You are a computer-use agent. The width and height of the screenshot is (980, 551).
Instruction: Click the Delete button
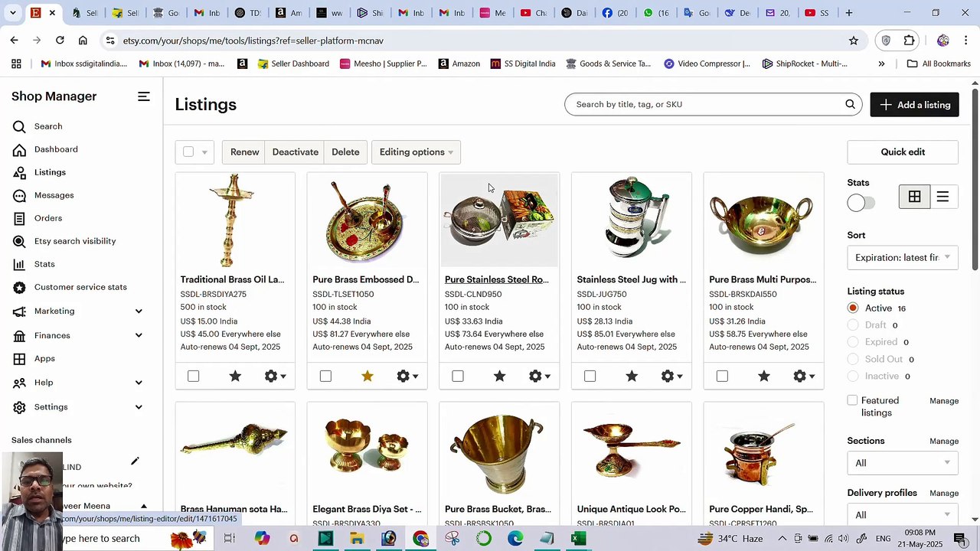(x=345, y=152)
